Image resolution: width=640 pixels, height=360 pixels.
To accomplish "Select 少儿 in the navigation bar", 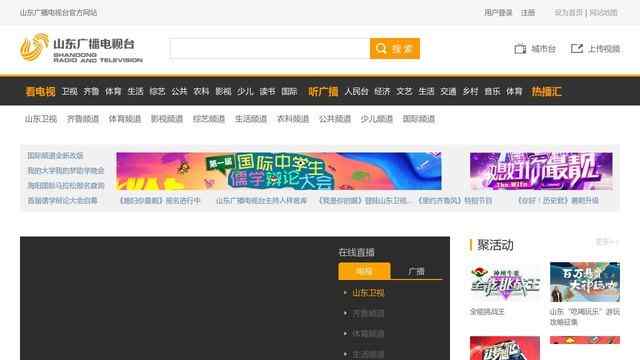I will pyautogui.click(x=245, y=91).
